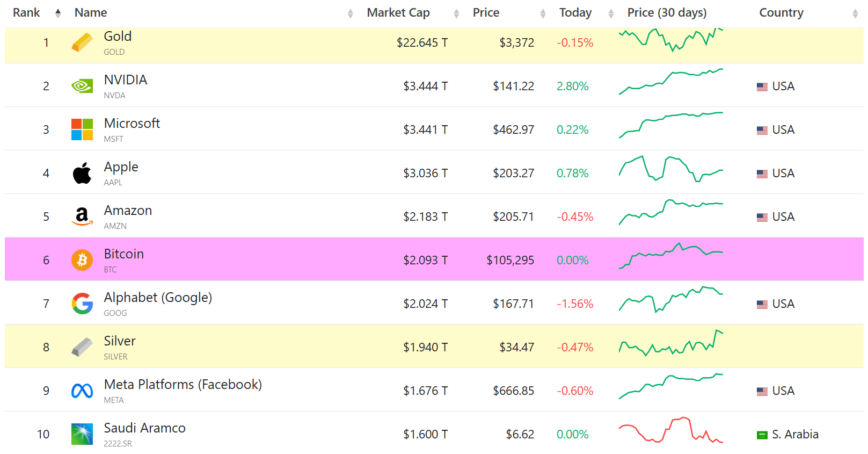Open the Meta Platforms (Facebook) link
Image resolution: width=868 pixels, height=454 pixels.
(x=183, y=385)
